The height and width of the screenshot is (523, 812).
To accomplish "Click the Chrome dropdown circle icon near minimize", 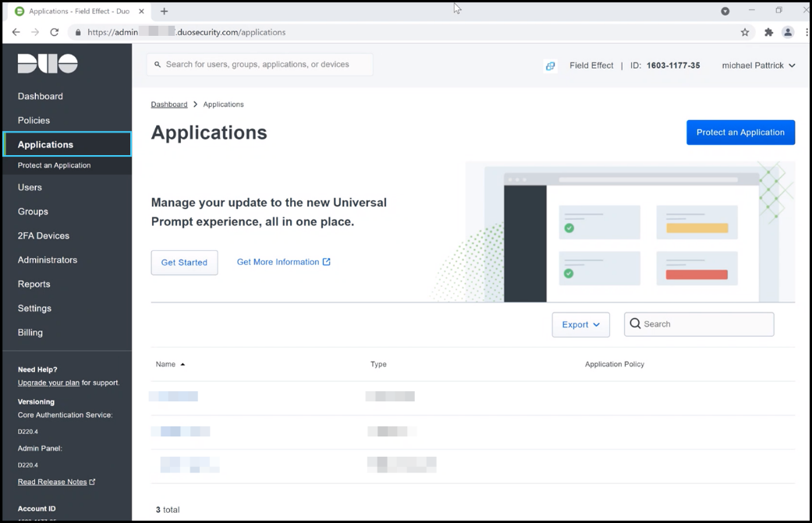I will coord(725,11).
